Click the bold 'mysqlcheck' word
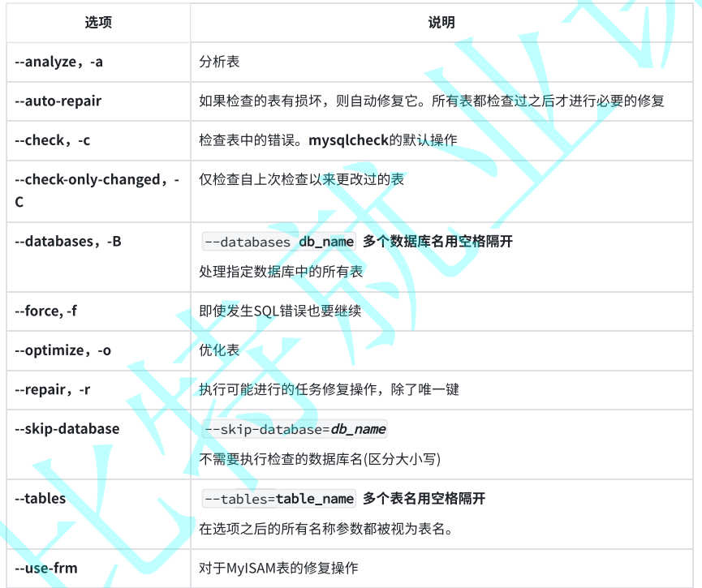702x588 pixels. 349,140
